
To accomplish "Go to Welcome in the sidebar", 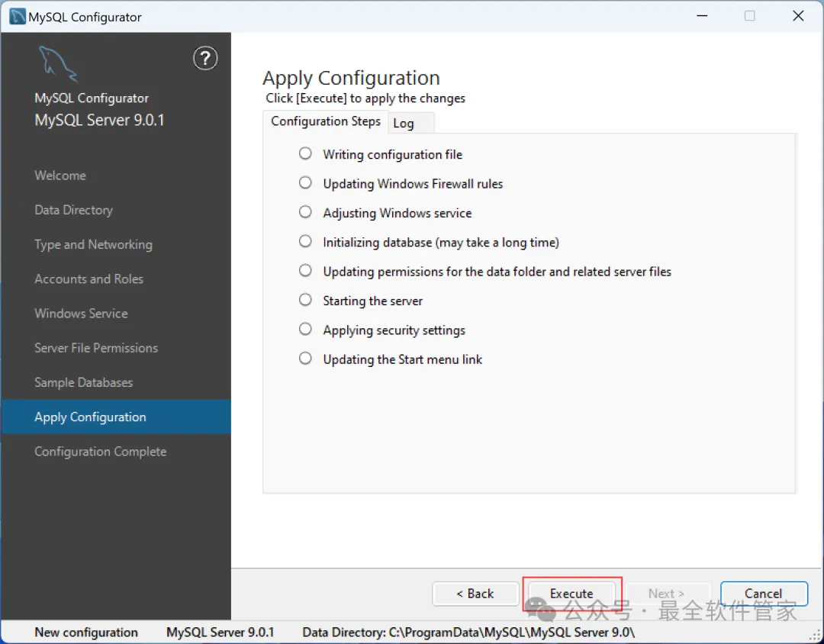I will click(60, 175).
